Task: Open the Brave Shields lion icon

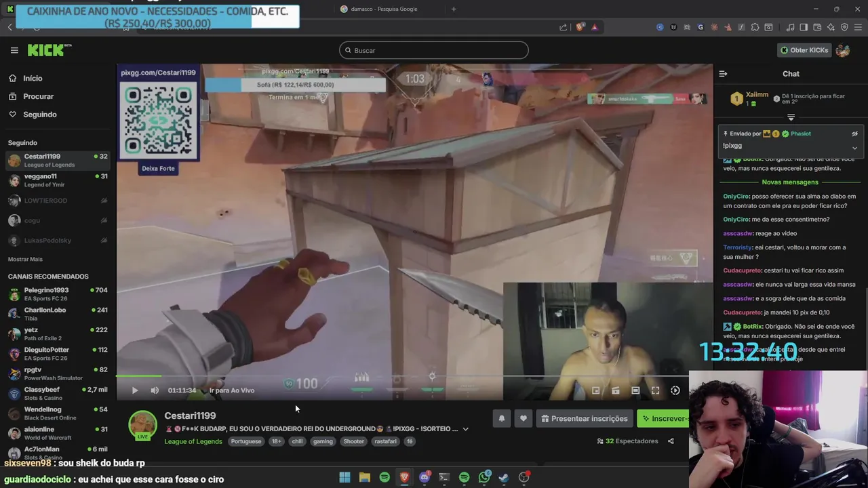Action: pyautogui.click(x=580, y=27)
